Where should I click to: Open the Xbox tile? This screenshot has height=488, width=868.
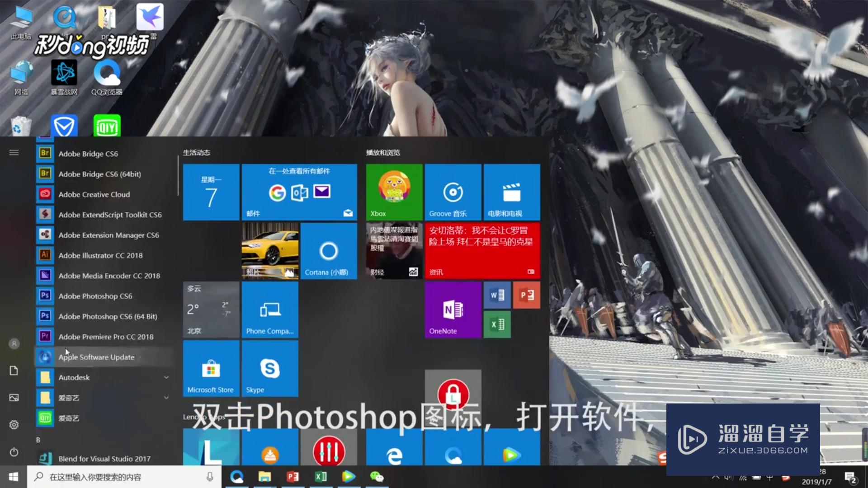pos(394,192)
